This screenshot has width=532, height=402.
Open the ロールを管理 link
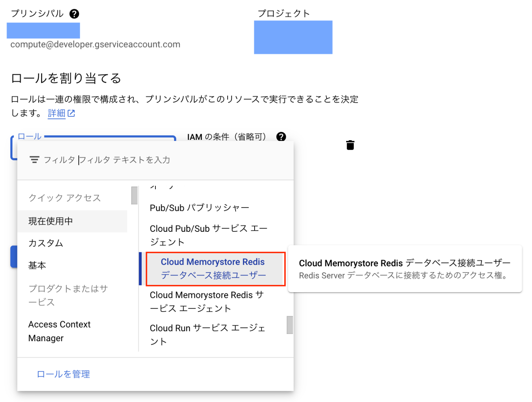point(63,374)
